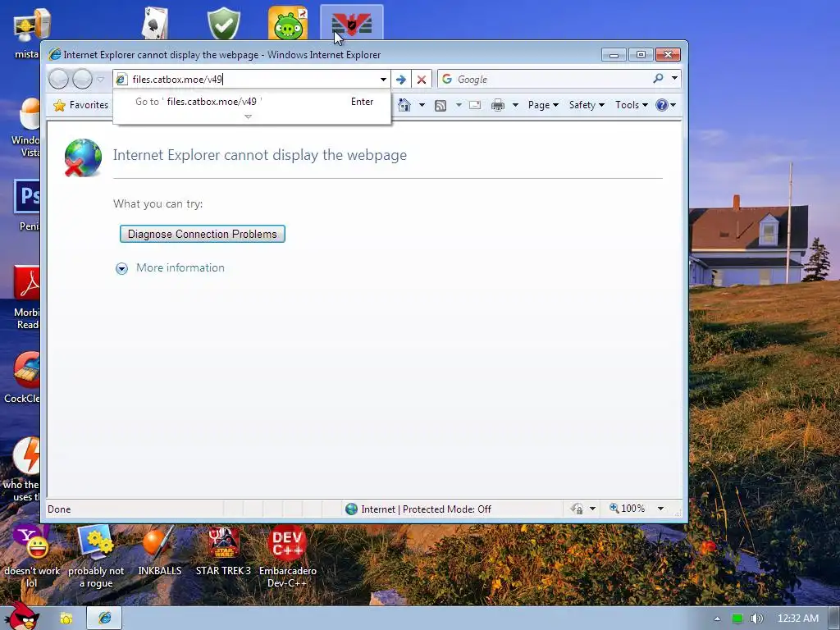
Task: Open the red chevron emblem desktop icon
Action: [351, 24]
